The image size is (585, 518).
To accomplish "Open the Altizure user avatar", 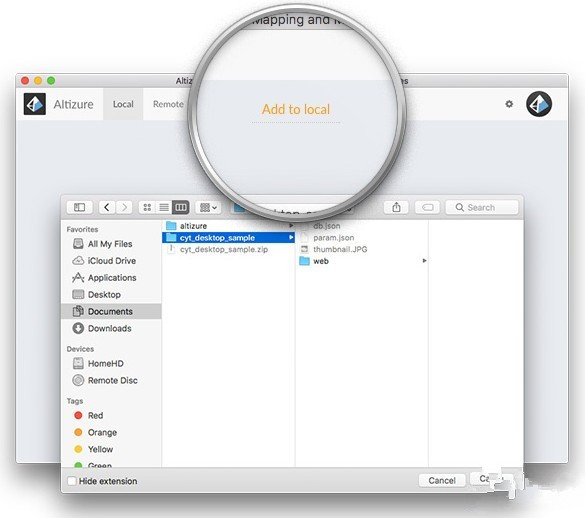I will [x=539, y=104].
